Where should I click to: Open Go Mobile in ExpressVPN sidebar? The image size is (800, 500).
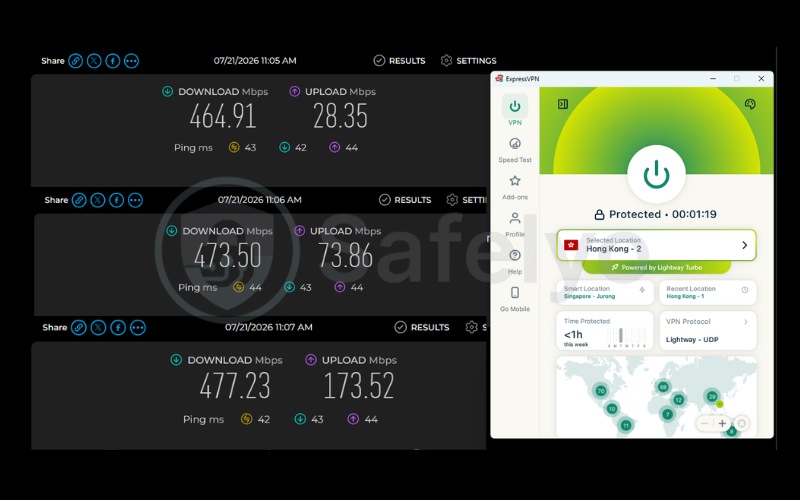(x=515, y=299)
